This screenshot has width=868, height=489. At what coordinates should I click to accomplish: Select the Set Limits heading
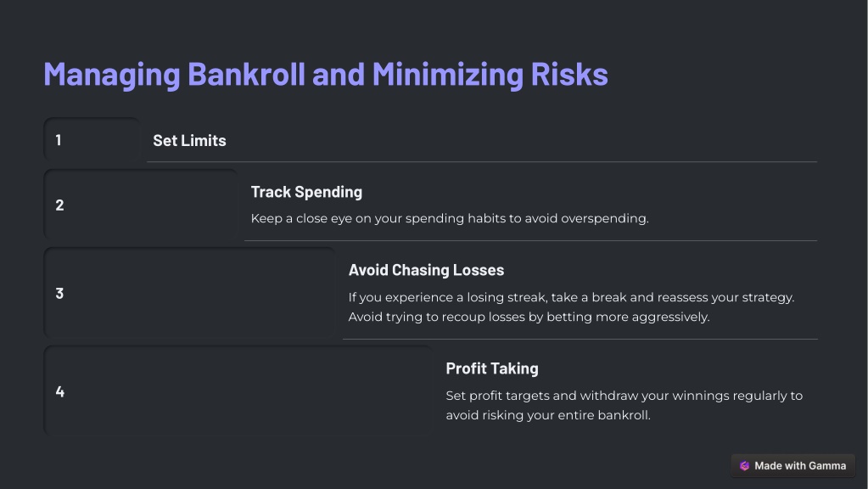point(189,141)
